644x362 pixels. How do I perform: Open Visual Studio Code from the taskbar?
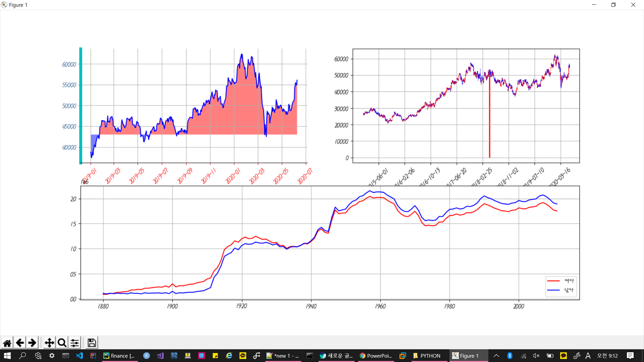(79, 356)
